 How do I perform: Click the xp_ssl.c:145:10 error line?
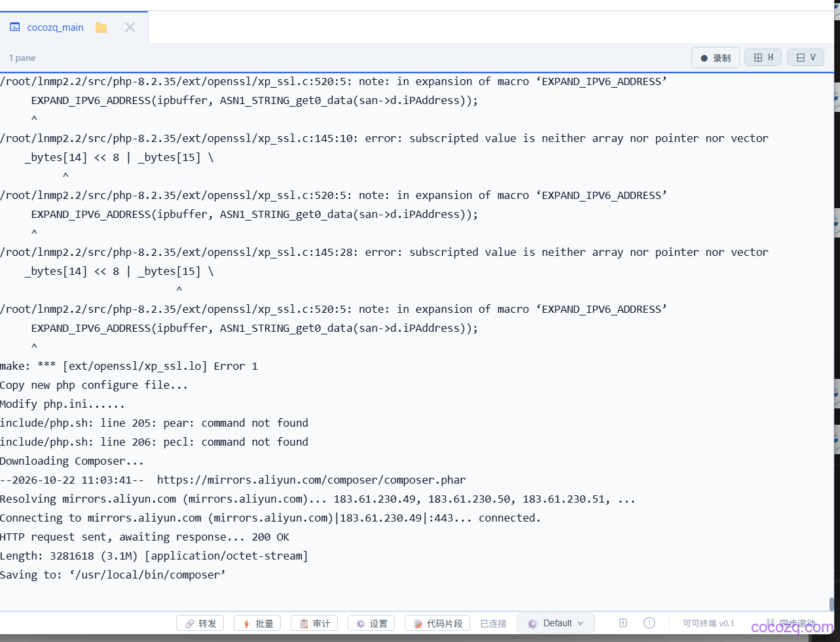tap(384, 139)
